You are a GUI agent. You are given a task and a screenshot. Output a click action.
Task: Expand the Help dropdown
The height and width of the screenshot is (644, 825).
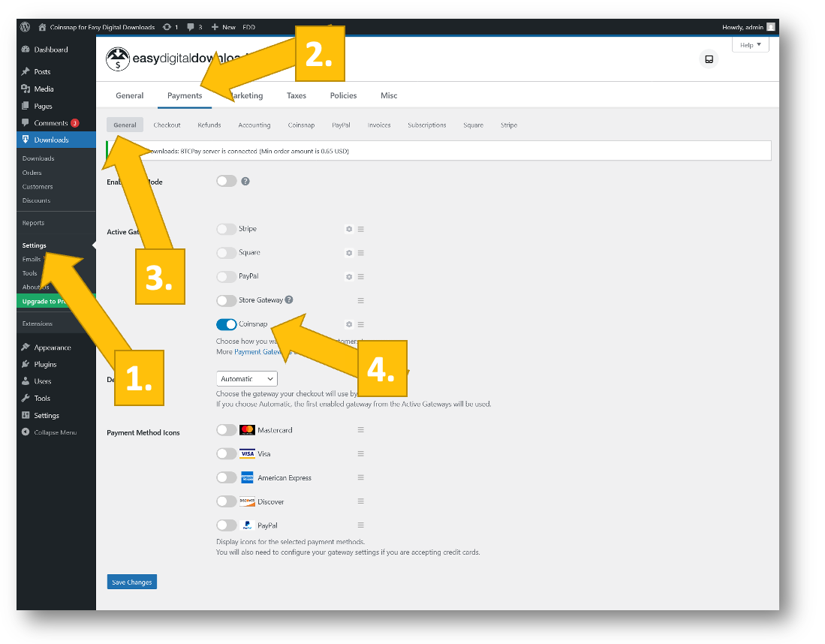click(x=750, y=45)
